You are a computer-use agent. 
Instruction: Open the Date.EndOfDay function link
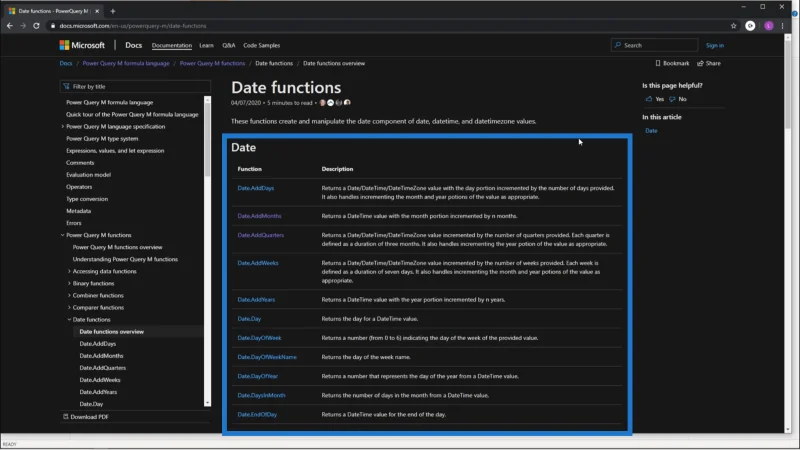[x=257, y=415]
